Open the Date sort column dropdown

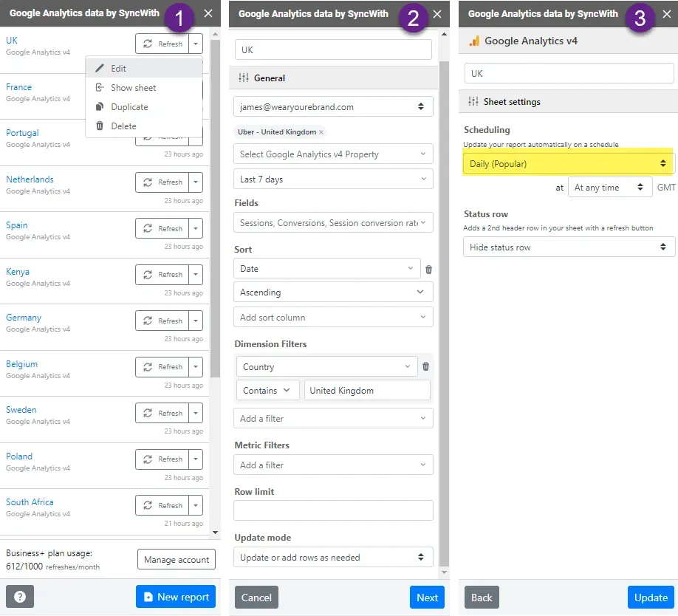pos(327,268)
